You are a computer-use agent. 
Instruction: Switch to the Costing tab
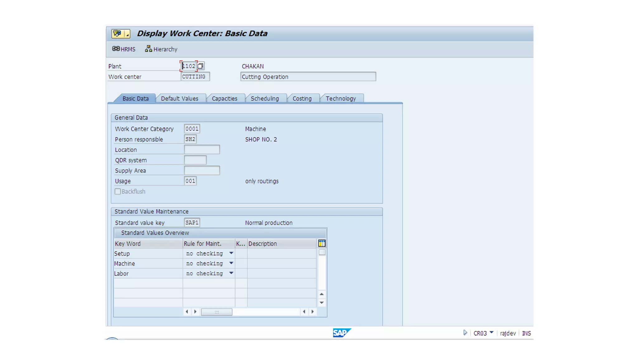click(x=302, y=99)
